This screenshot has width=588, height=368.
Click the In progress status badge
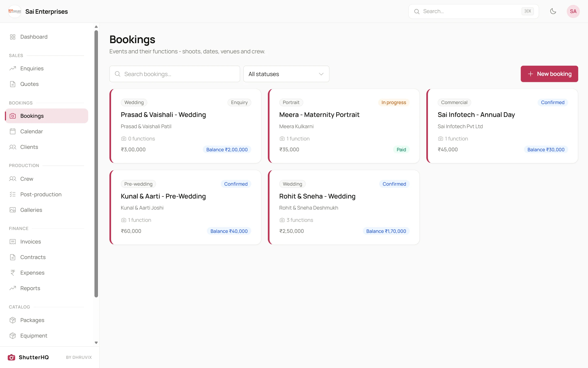click(394, 102)
